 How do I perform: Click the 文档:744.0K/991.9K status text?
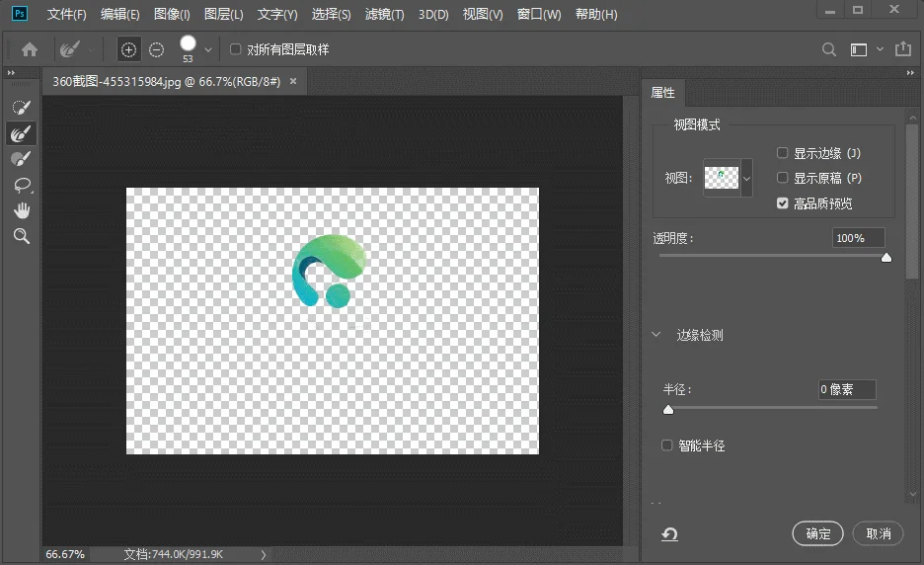pyautogui.click(x=174, y=554)
